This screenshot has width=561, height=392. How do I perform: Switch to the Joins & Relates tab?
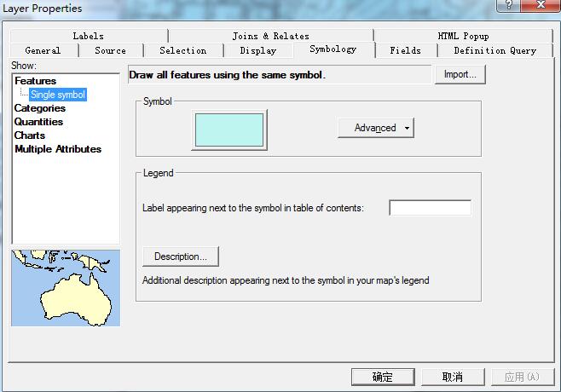click(270, 36)
